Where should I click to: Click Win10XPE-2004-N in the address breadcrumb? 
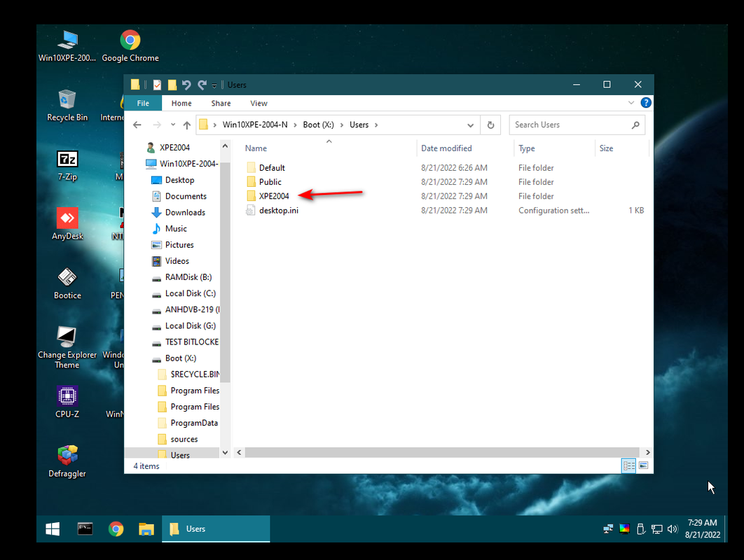click(255, 125)
